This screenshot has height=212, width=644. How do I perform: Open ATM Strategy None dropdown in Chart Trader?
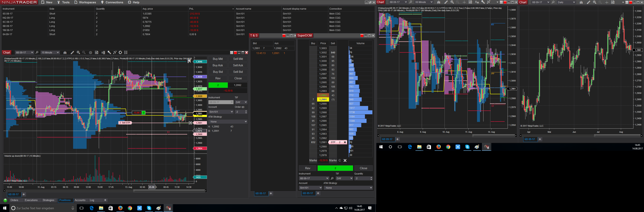(228, 122)
